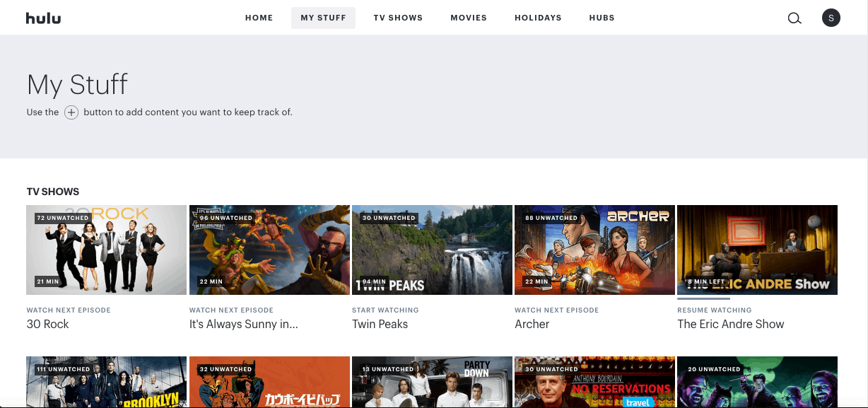Open the Cowboy Bebop thumbnail
The image size is (868, 408).
(x=269, y=382)
